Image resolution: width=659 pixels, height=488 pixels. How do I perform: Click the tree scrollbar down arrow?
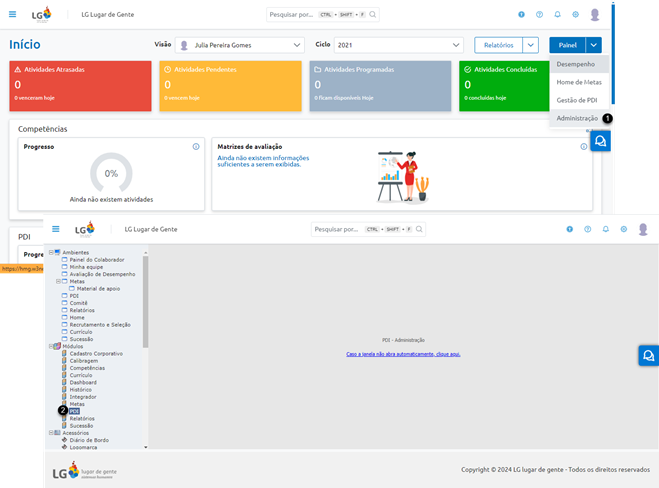coord(145,447)
